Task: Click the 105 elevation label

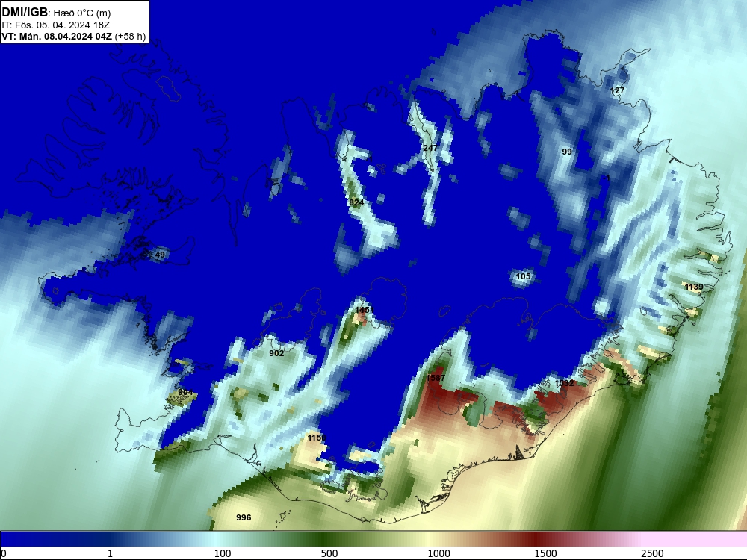Action: point(523,277)
